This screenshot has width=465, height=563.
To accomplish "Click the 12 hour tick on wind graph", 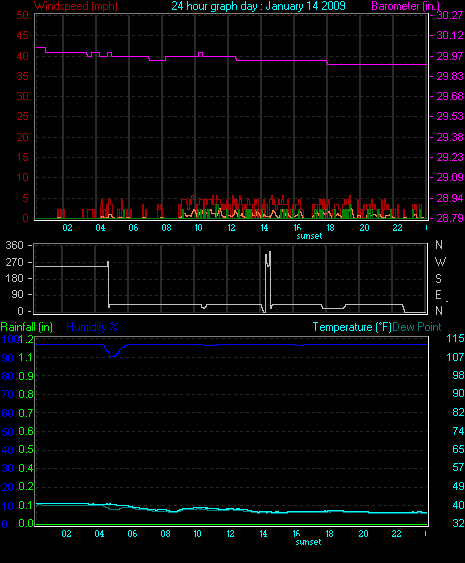I will click(x=231, y=228).
